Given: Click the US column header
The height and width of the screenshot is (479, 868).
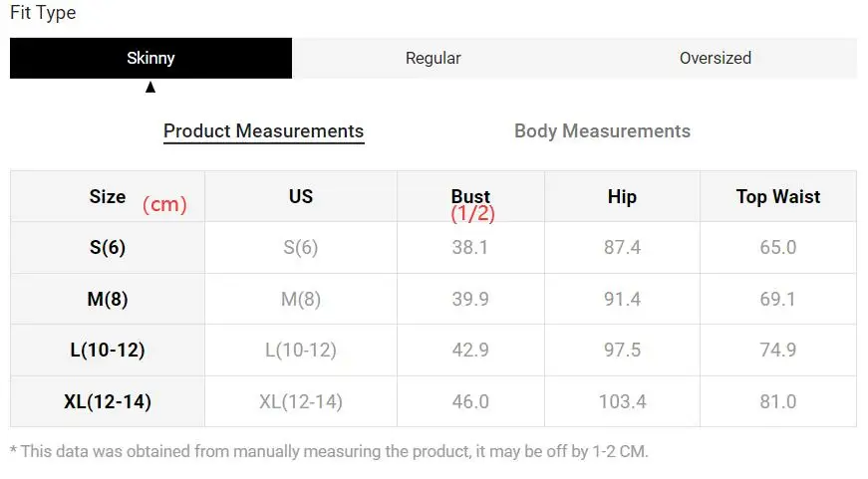Looking at the screenshot, I should [x=301, y=196].
